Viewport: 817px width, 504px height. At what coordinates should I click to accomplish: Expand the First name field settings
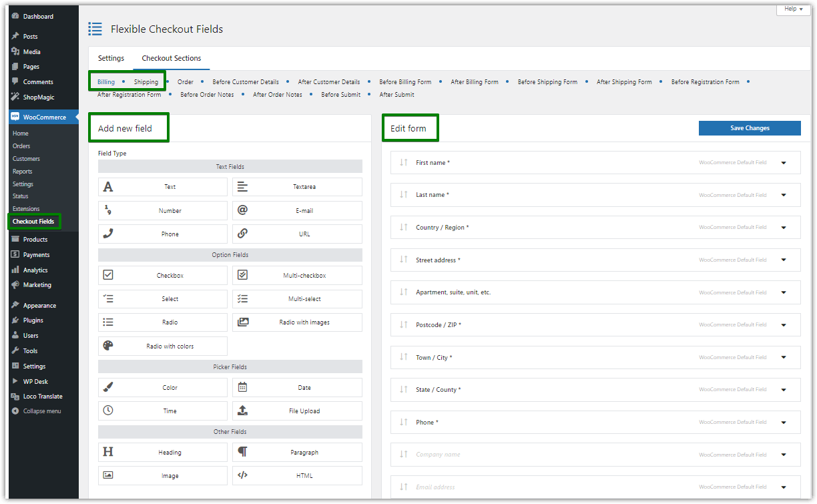tap(784, 162)
